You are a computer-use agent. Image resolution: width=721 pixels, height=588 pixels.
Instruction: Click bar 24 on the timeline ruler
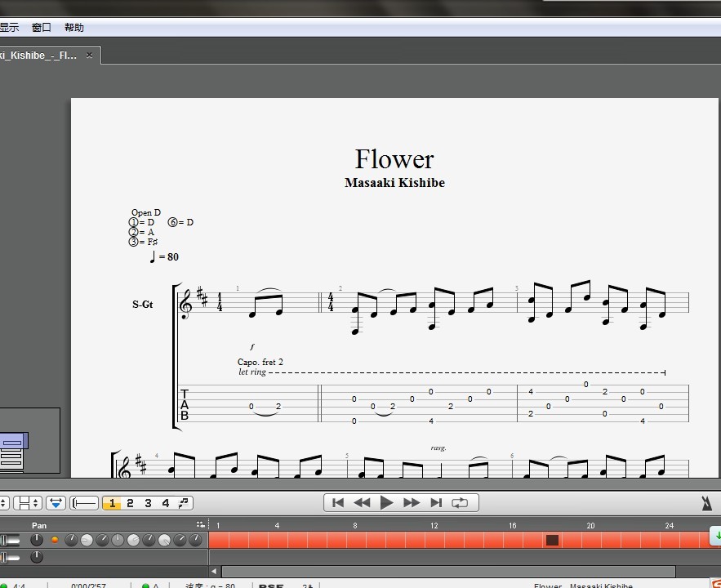tap(670, 525)
